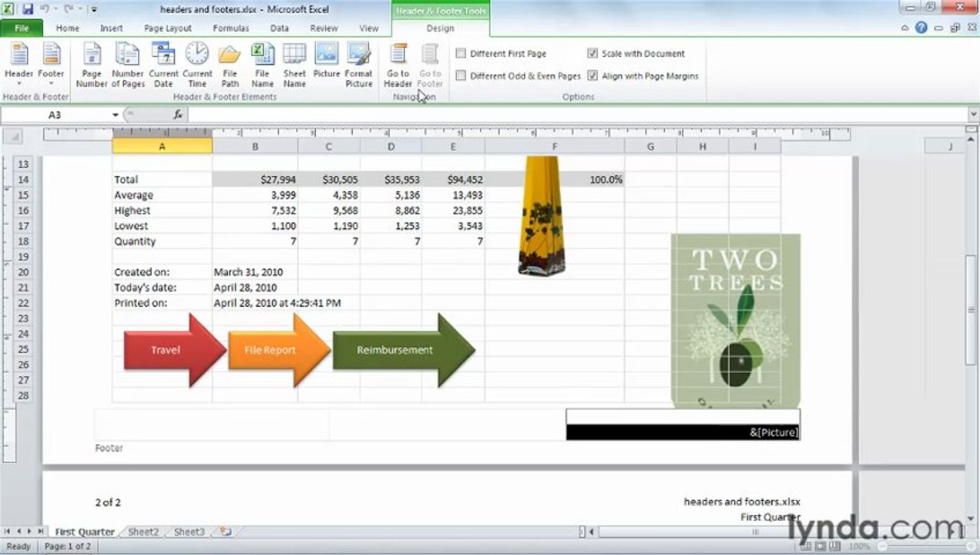Click cell with Total label
The image size is (980, 555).
pos(162,180)
